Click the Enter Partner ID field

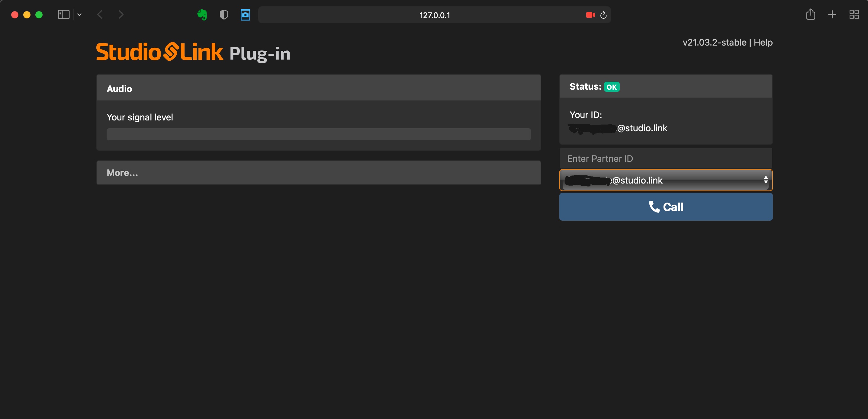pyautogui.click(x=666, y=158)
